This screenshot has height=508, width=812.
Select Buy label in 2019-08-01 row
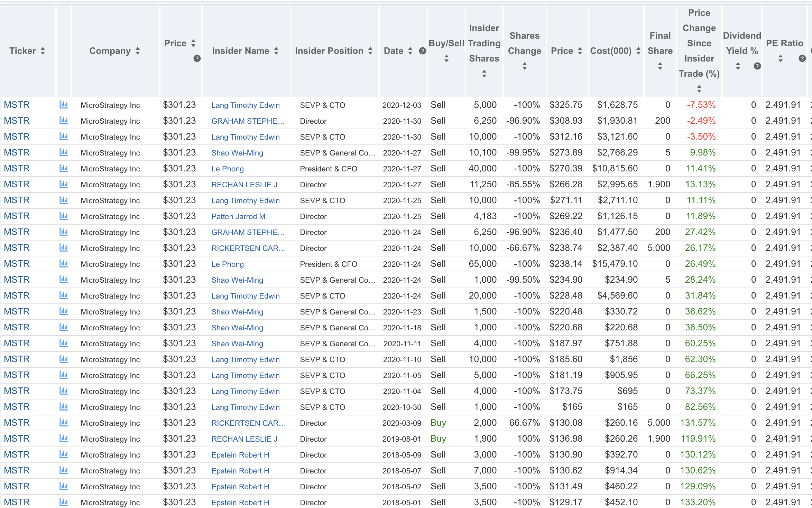click(438, 439)
